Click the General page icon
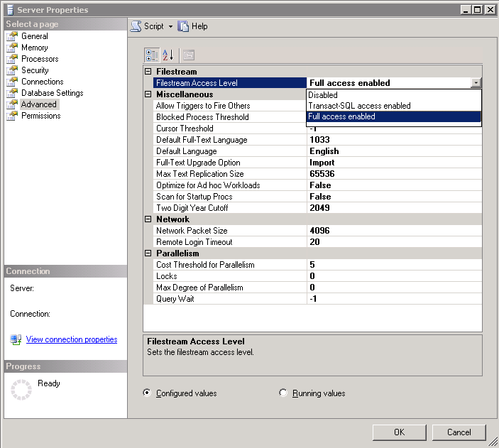The width and height of the screenshot is (499, 448). click(x=12, y=36)
